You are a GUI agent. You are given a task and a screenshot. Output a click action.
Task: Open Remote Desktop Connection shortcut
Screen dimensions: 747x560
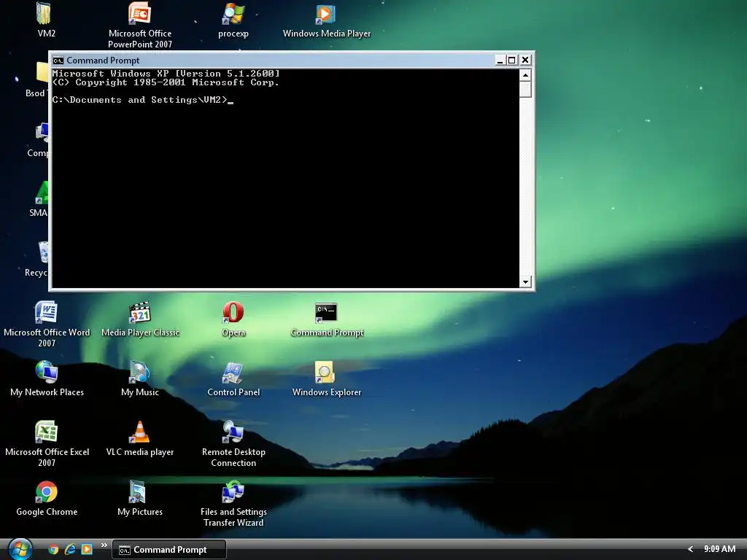tap(233, 432)
